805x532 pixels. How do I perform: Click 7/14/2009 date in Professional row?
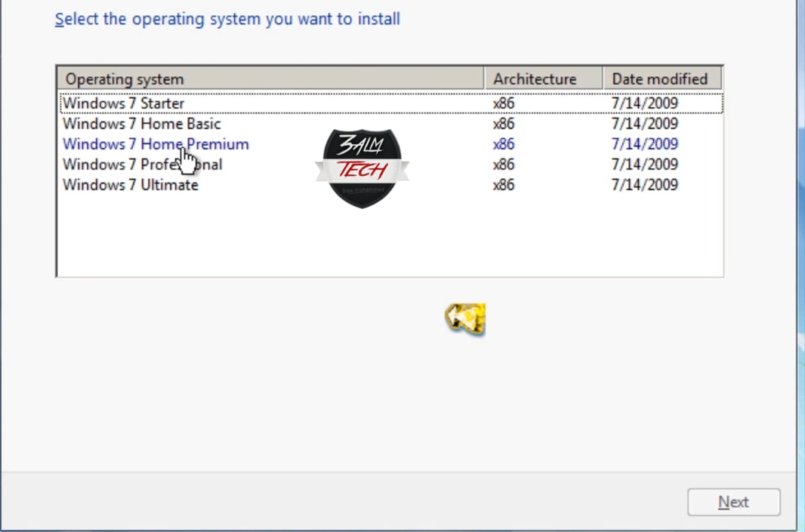click(x=645, y=165)
